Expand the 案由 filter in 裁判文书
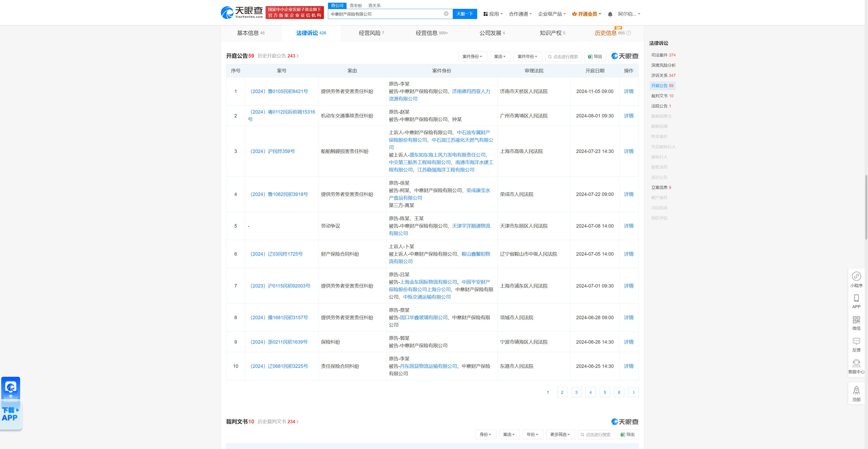 point(509,435)
